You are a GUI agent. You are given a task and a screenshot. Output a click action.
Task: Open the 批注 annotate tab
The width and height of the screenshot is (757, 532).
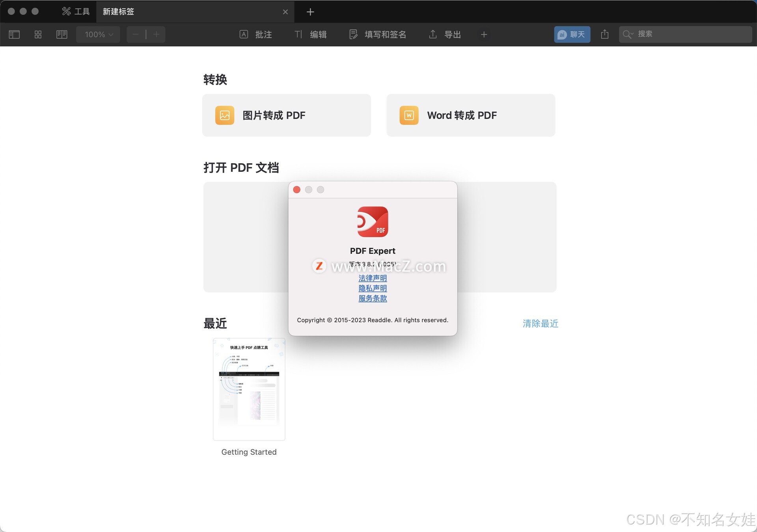click(x=255, y=35)
